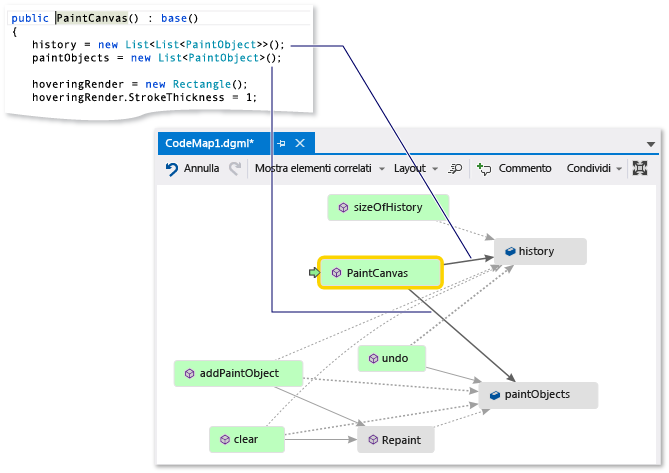Image resolution: width=669 pixels, height=473 pixels.
Task: Click the addPaintObject method cube icon
Action: click(189, 374)
